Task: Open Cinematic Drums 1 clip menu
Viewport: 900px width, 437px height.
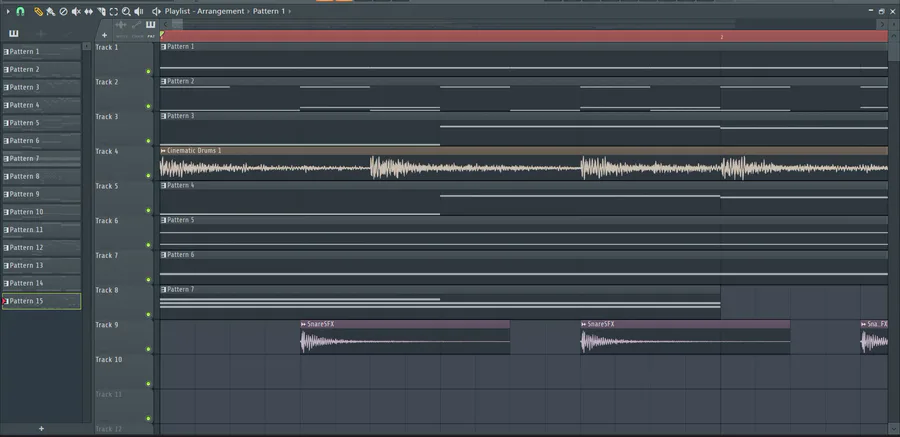Action: (x=164, y=150)
